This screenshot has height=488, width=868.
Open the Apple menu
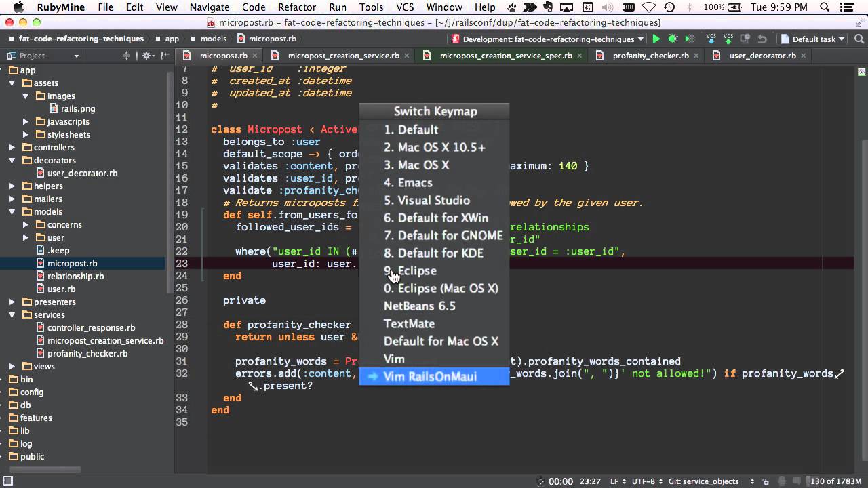tap(18, 7)
